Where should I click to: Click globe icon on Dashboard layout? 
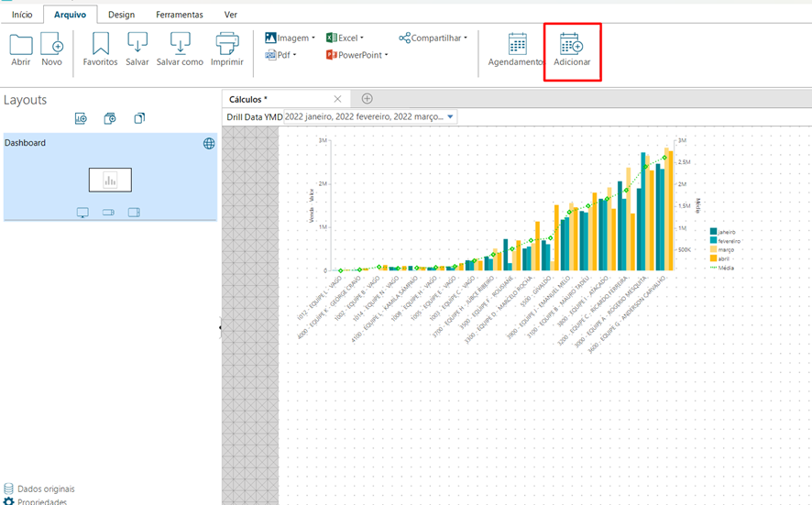209,144
